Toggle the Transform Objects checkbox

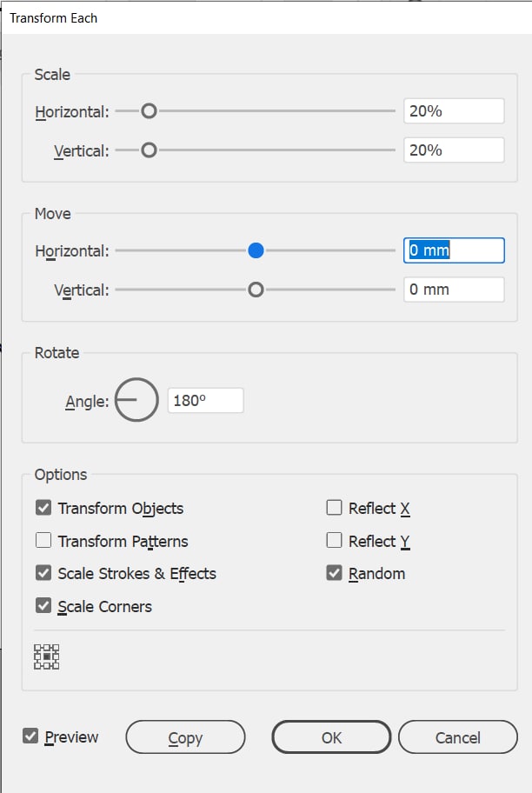(x=43, y=507)
